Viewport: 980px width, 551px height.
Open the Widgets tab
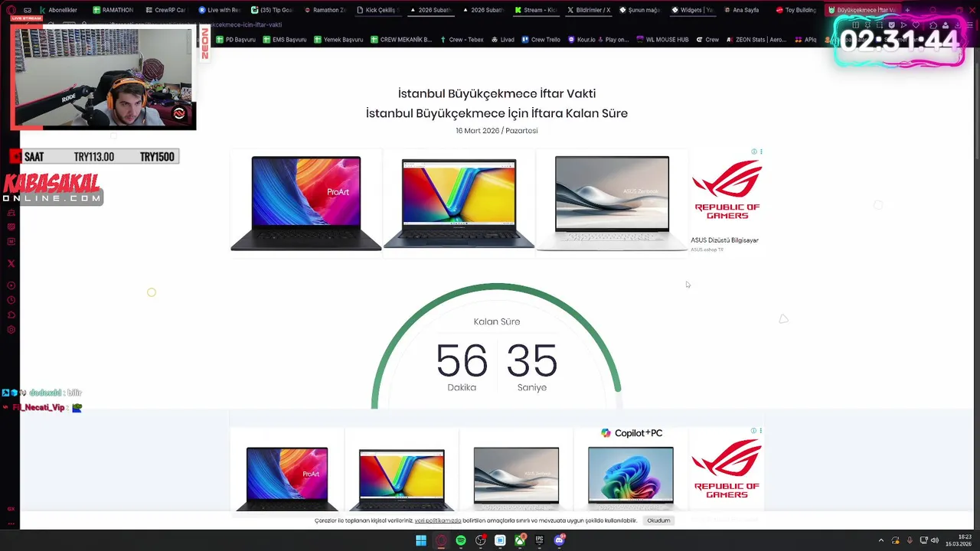coord(693,10)
